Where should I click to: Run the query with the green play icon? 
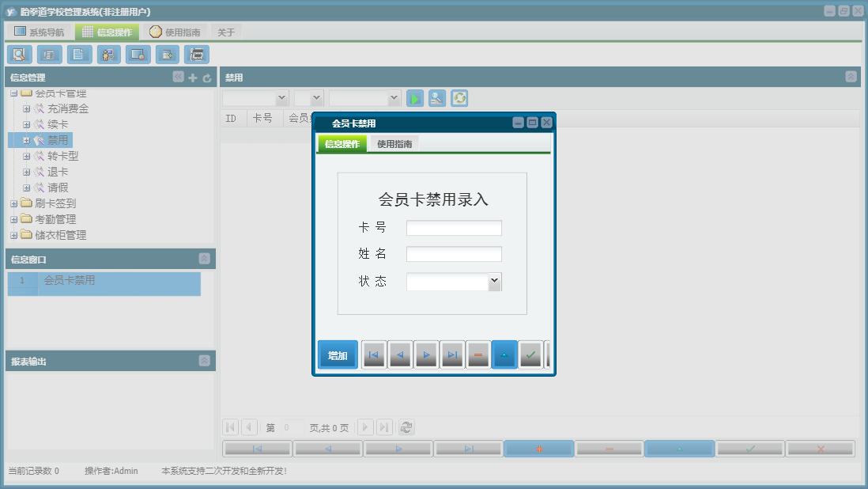pos(414,97)
